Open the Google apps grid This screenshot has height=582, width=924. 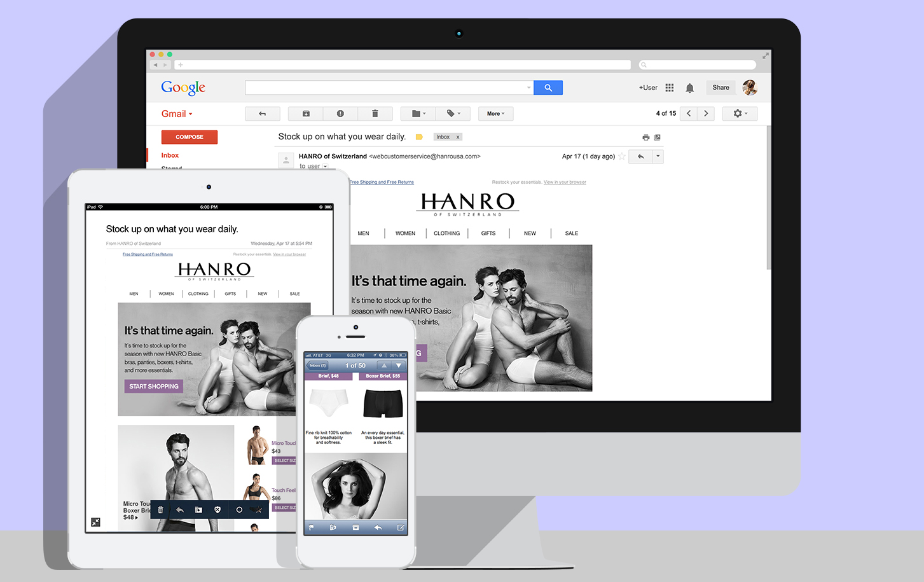[670, 88]
